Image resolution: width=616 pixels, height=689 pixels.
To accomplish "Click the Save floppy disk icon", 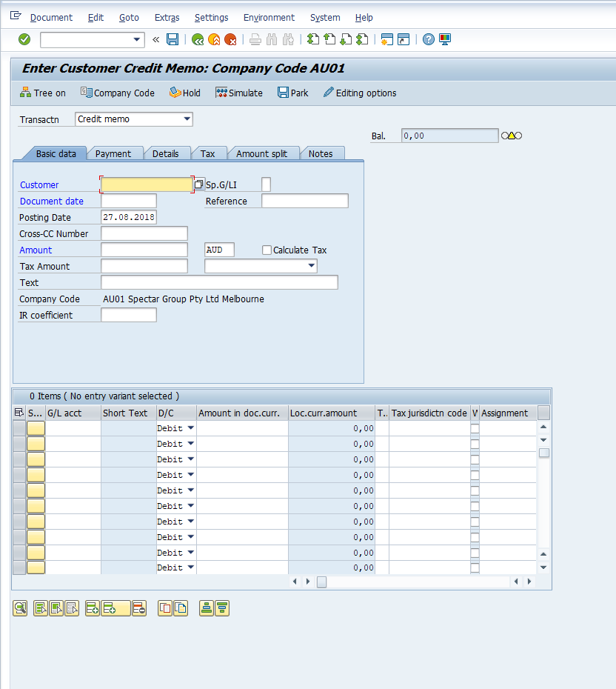I will (173, 39).
